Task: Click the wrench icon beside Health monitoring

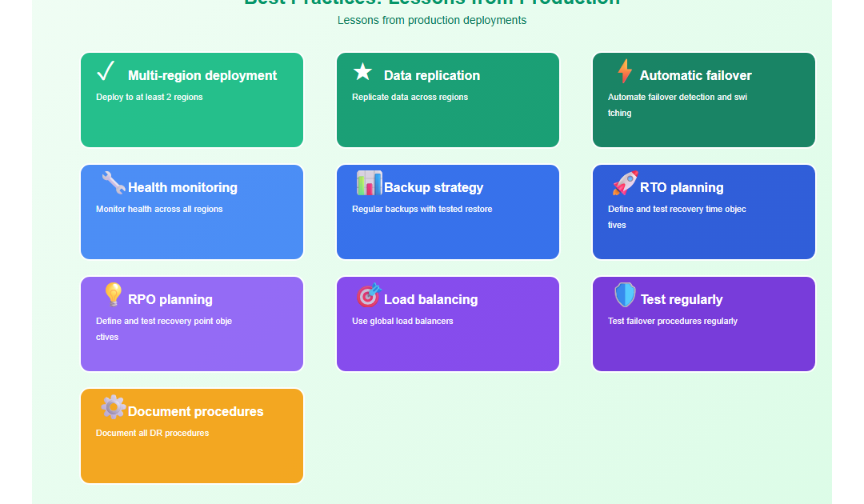Action: (x=113, y=183)
